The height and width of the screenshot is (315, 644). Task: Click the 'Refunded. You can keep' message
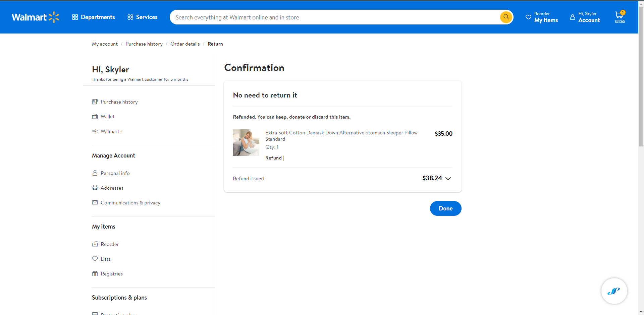pyautogui.click(x=292, y=117)
